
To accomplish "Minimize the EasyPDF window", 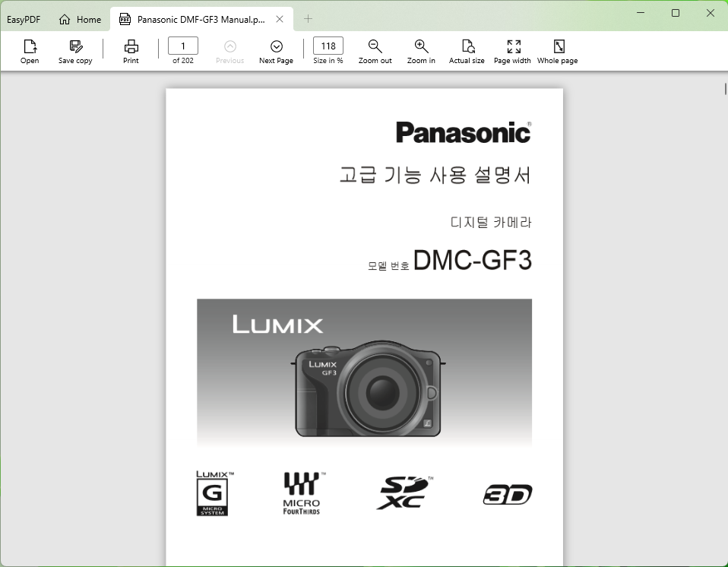I will 641,13.
